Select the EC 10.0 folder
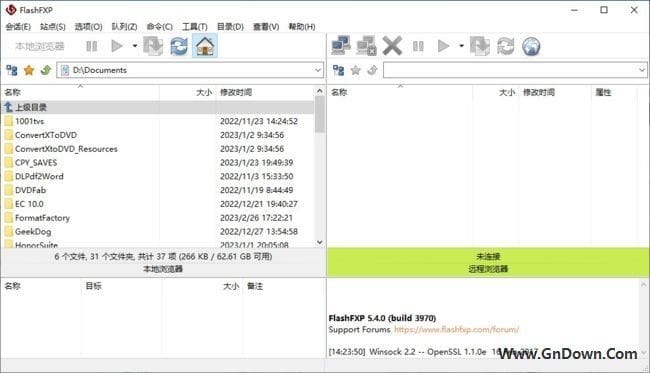The width and height of the screenshot is (650, 373). point(158,204)
